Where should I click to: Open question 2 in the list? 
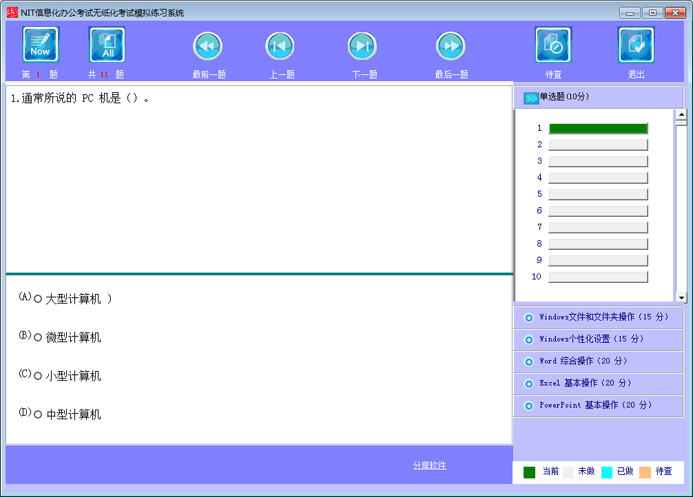click(x=598, y=145)
